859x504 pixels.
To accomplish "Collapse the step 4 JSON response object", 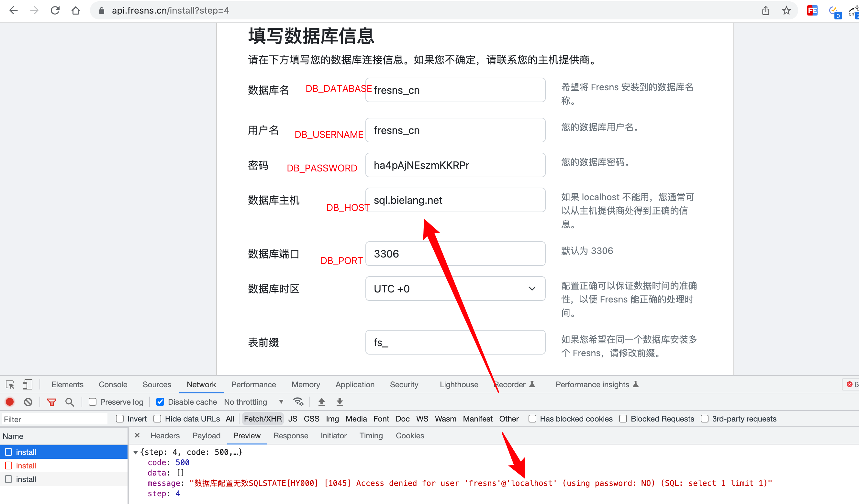I will [136, 452].
